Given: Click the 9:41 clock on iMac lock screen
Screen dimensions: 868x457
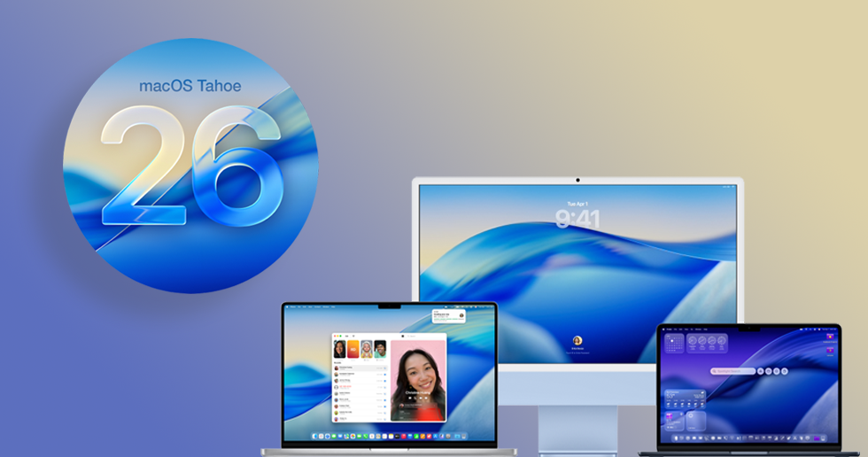Looking at the screenshot, I should coord(577,219).
